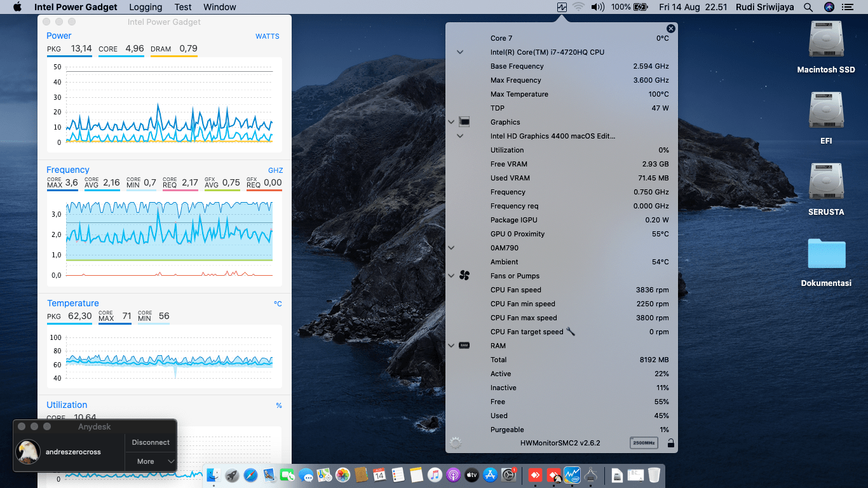Close the HWMonitorSMC2 popover panel
868x488 pixels.
point(670,29)
